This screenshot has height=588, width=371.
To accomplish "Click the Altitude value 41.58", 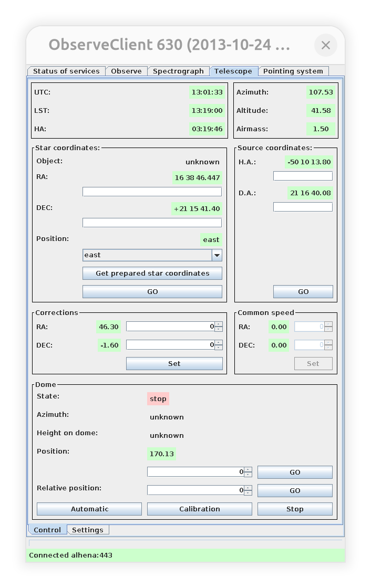I will (x=321, y=111).
